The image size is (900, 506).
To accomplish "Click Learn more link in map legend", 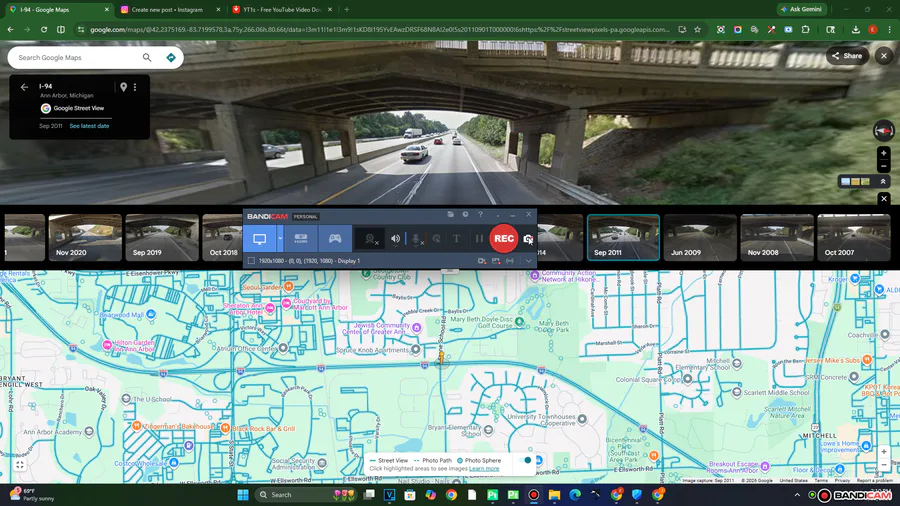I will tap(484, 469).
